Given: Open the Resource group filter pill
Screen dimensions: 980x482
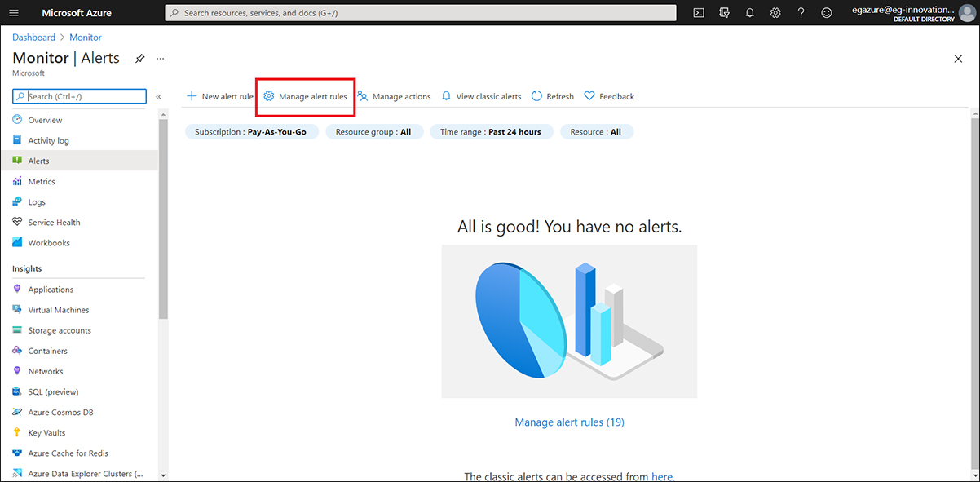Looking at the screenshot, I should tap(374, 131).
